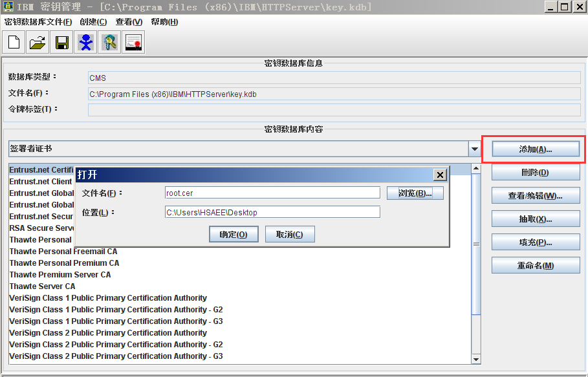Close the 打开 dialog with X
Viewport: 588px width, 377px height.
440,175
